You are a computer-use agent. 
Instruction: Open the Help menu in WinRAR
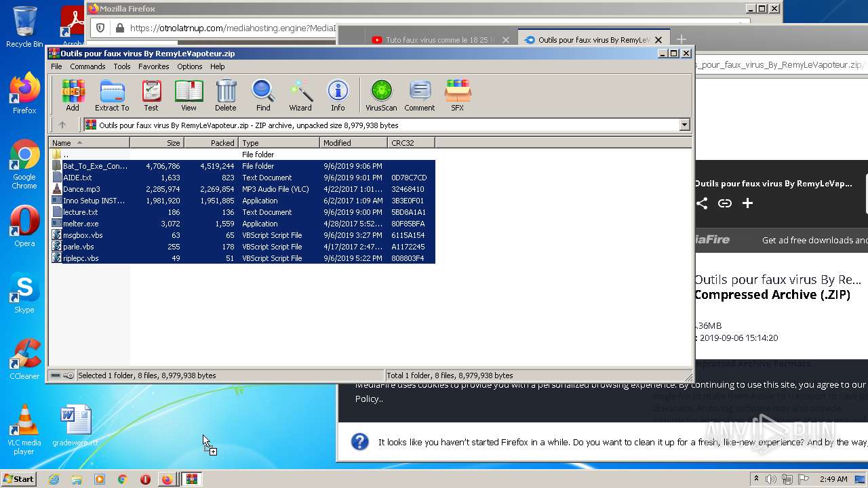218,66
